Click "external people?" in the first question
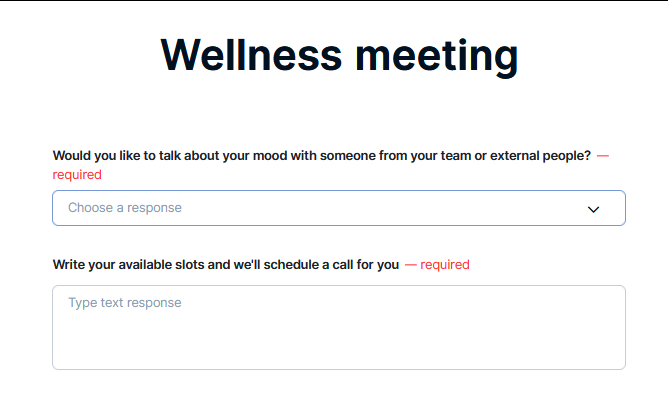This screenshot has width=668, height=395. click(540, 156)
